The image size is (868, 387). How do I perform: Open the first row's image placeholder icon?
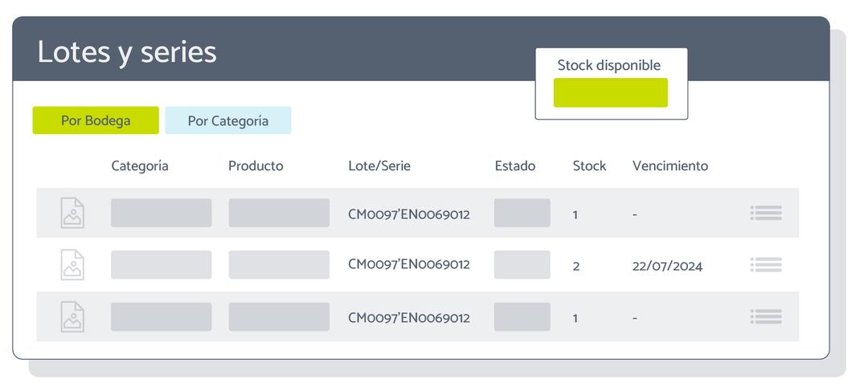coord(72,213)
